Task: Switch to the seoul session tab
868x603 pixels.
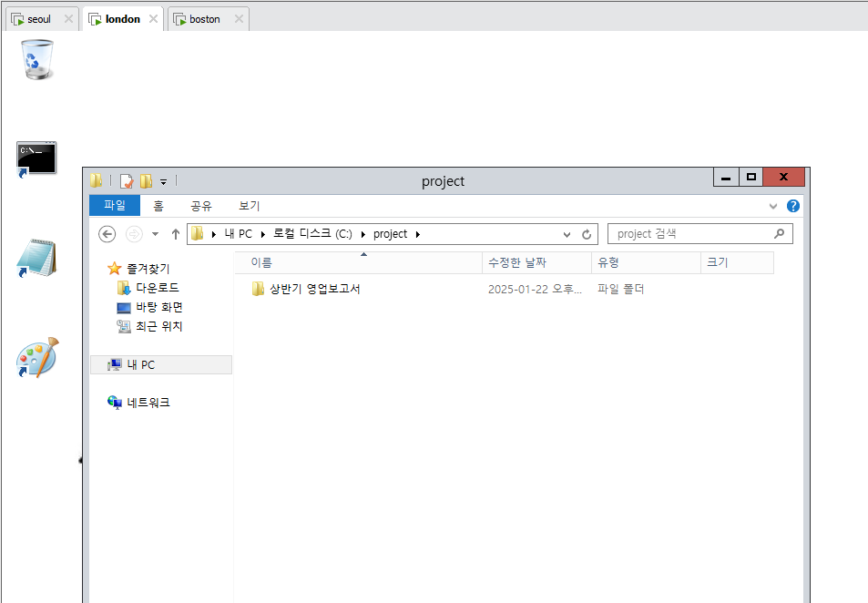Action: click(x=39, y=19)
